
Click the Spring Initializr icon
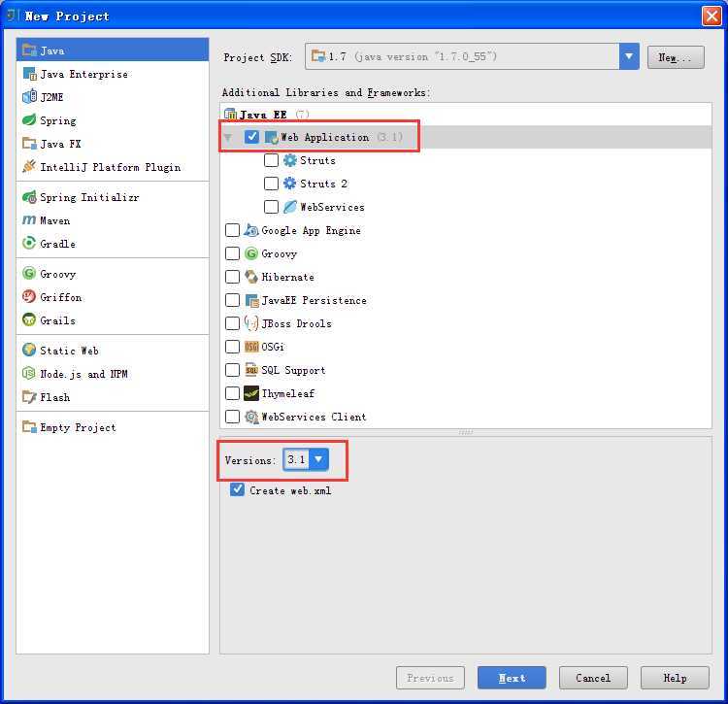[29, 197]
